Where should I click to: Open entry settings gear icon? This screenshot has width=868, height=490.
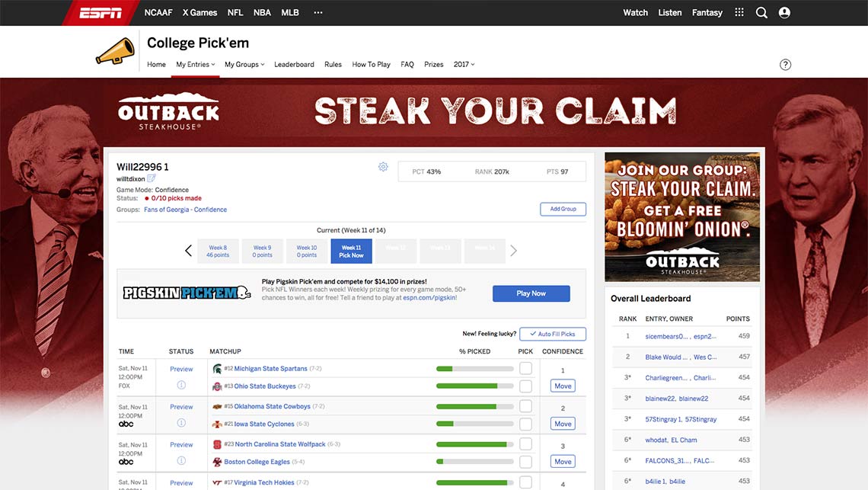(383, 167)
